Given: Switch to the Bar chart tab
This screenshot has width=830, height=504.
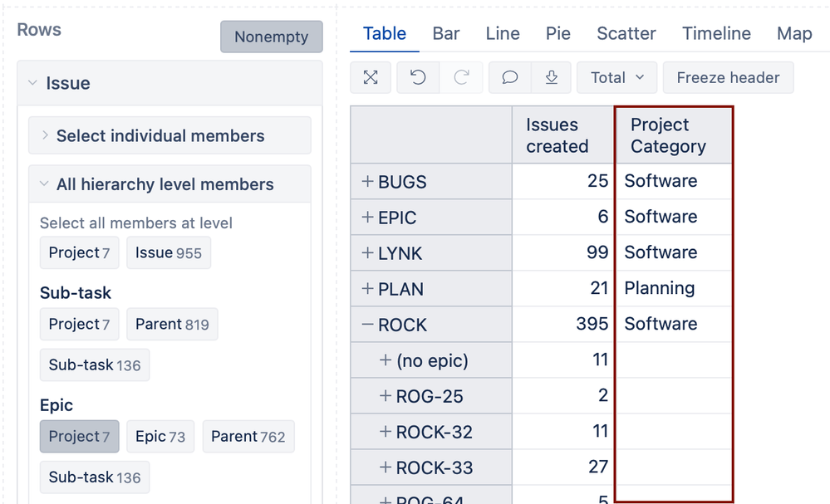Looking at the screenshot, I should (446, 34).
